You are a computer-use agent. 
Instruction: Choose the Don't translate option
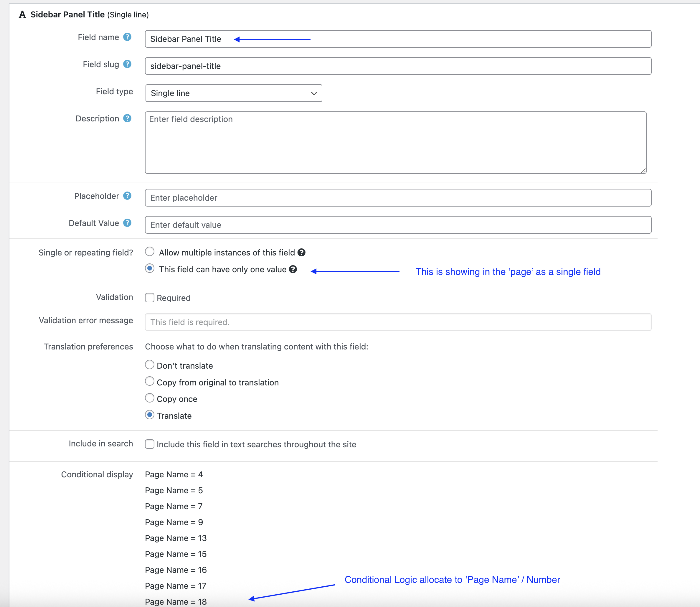pos(150,365)
